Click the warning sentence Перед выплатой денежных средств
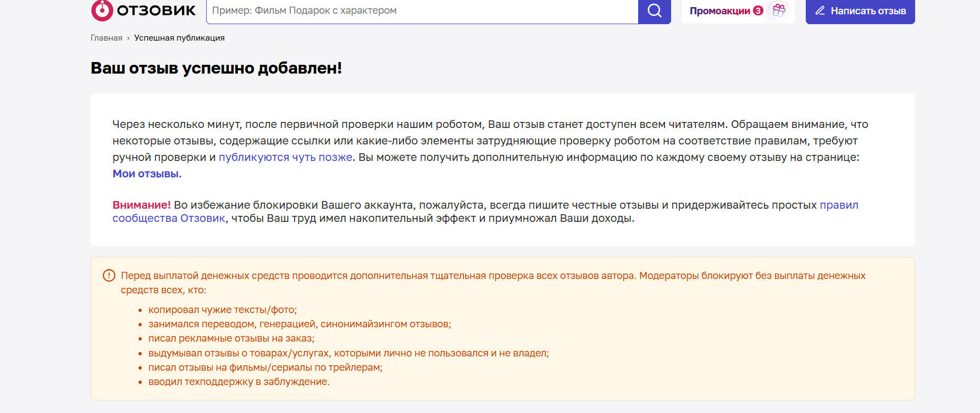 pos(493,282)
